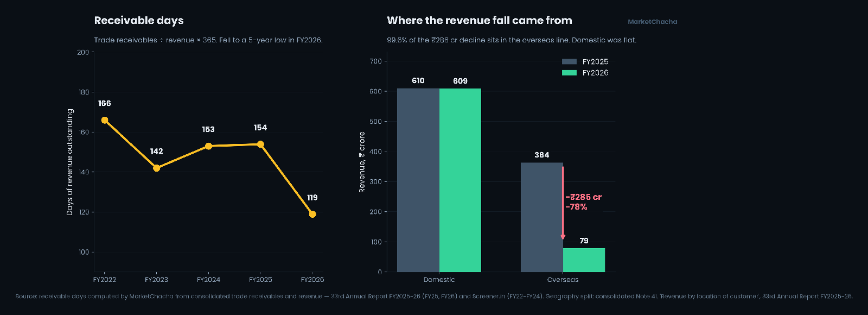Click the '99.6% of the ₹286 cr decline' subtitle
868x315 pixels.
click(512, 40)
